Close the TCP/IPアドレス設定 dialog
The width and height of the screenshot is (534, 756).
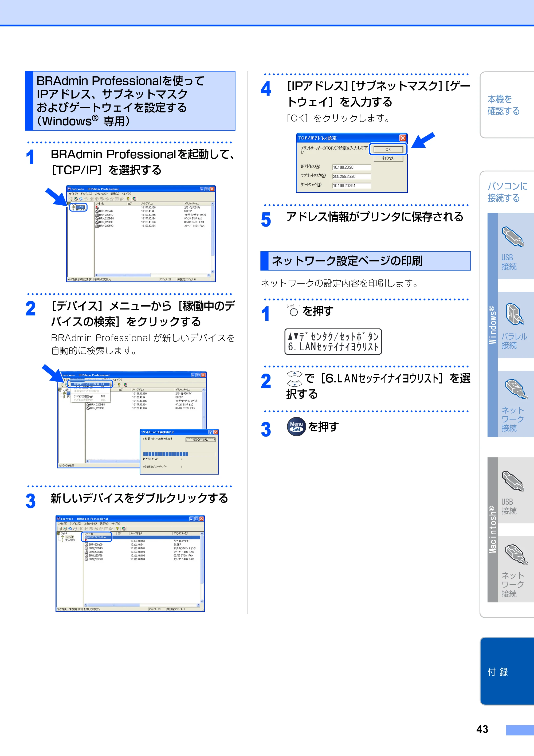[x=403, y=138]
